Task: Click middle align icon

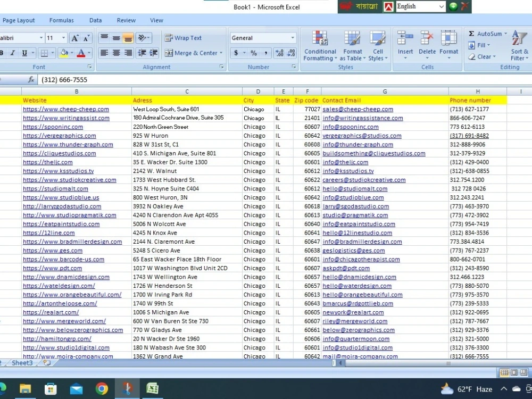Action: (116, 38)
